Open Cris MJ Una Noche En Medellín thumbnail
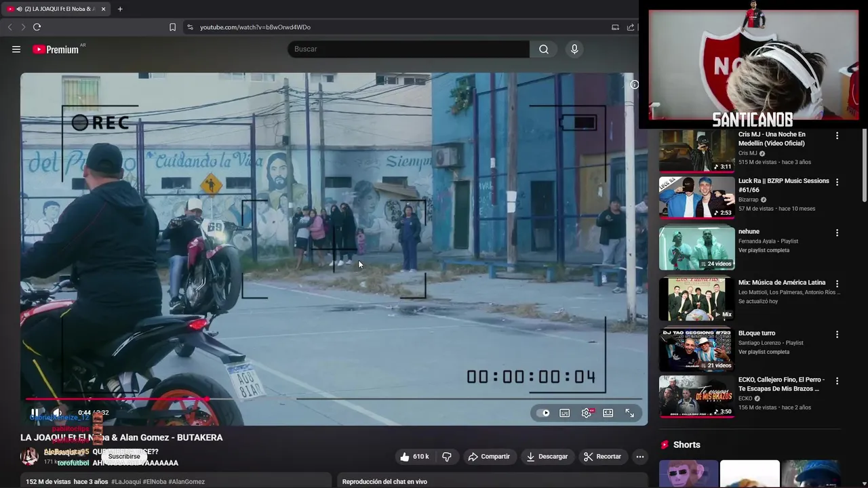This screenshot has height=488, width=868. tap(696, 150)
